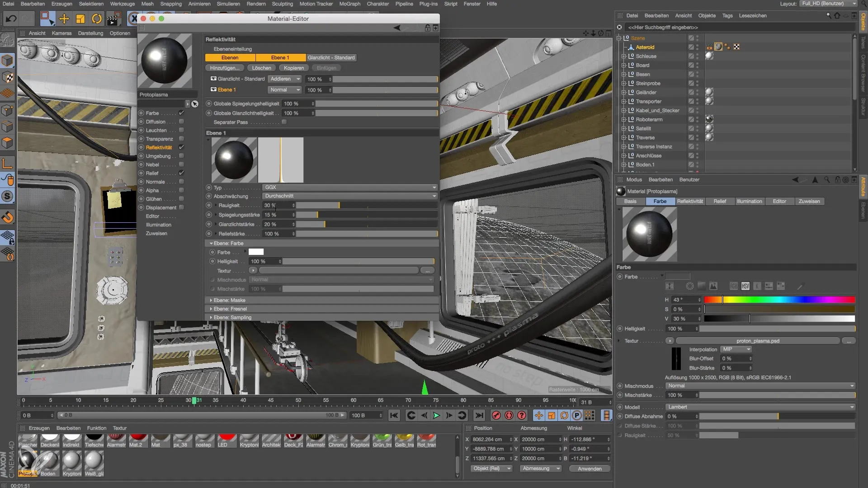Switch to the Illumination material tab

[x=749, y=201]
